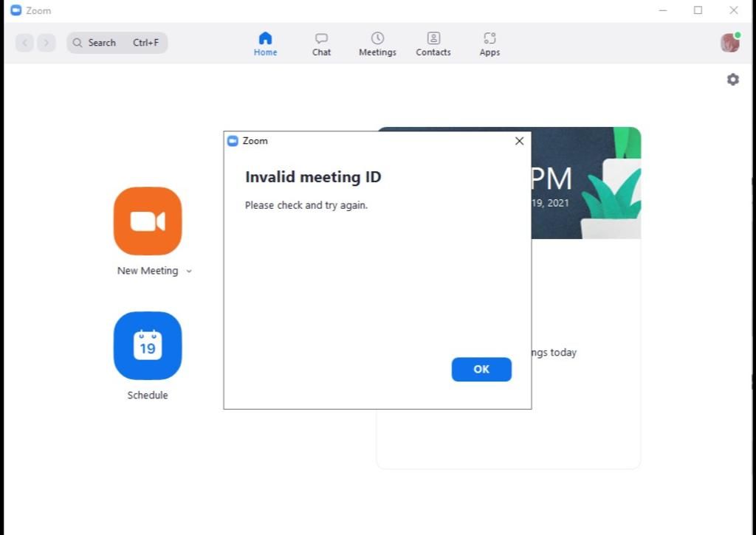Maximize the Zoom main window
The width and height of the screenshot is (756, 535).
698,10
